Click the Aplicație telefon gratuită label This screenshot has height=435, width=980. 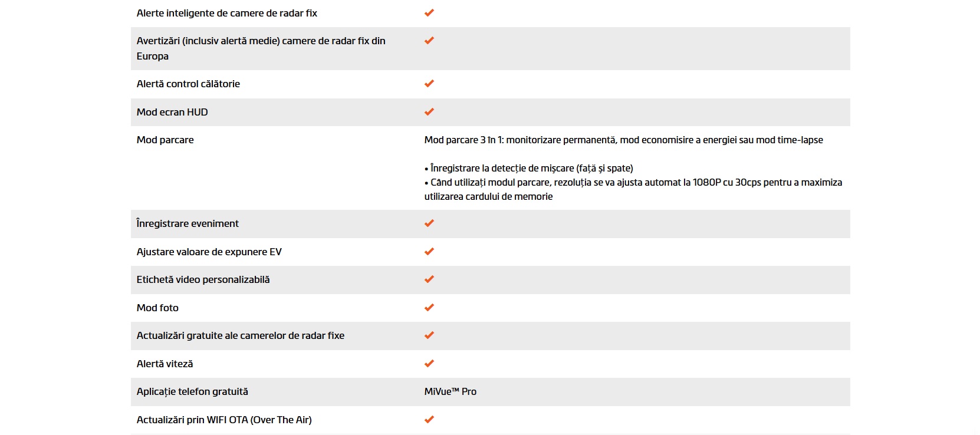[192, 391]
